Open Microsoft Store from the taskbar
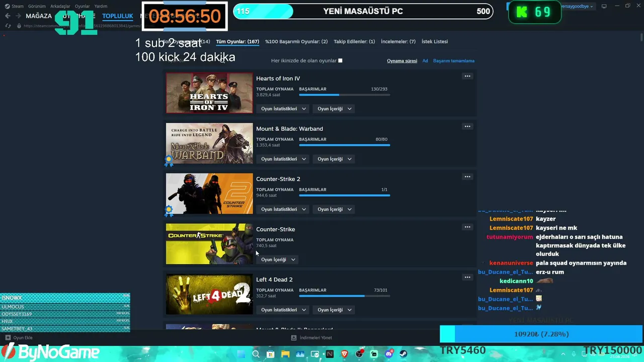 tap(270, 354)
